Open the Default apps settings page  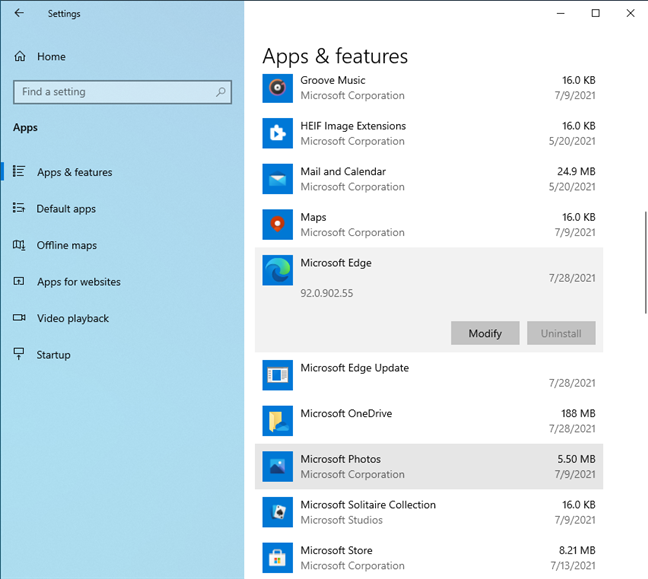point(66,209)
